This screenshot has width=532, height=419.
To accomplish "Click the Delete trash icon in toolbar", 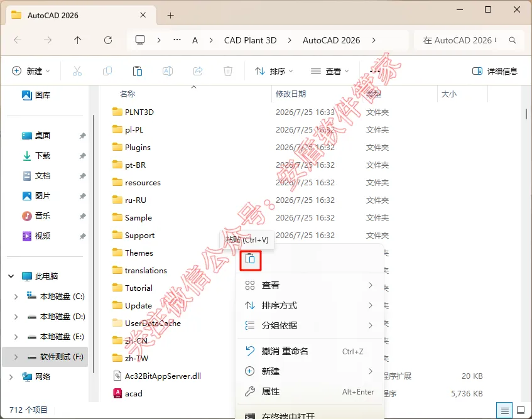I will click(228, 71).
